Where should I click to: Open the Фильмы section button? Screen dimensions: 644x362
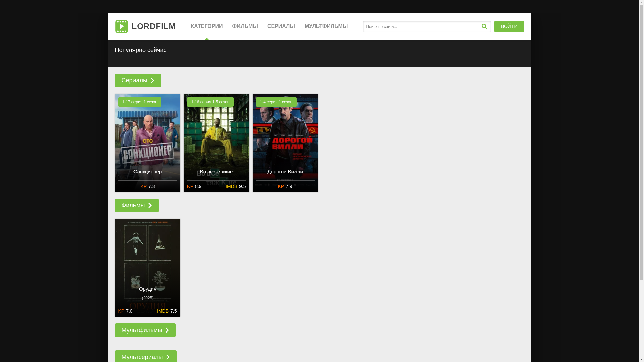coord(137,205)
